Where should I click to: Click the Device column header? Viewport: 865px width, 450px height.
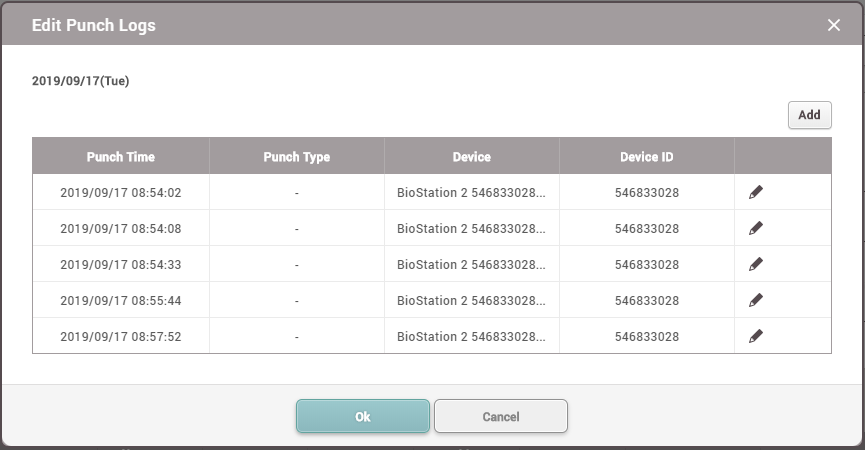click(x=471, y=157)
